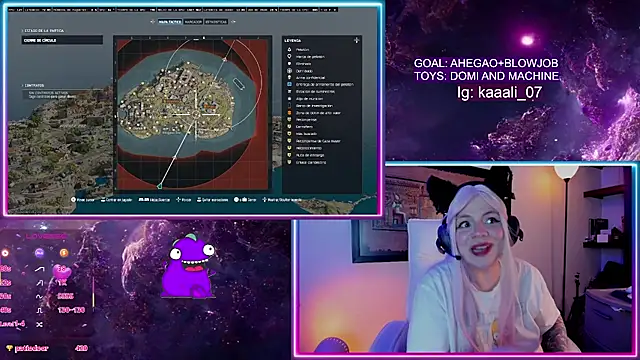Click the webcam feed panel
The image size is (640, 360).
point(465,259)
